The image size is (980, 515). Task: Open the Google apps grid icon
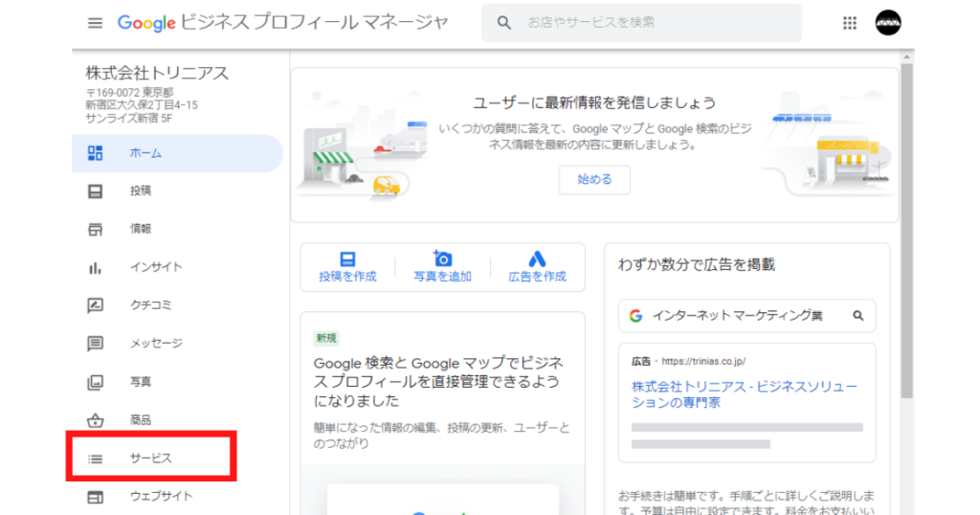850,23
